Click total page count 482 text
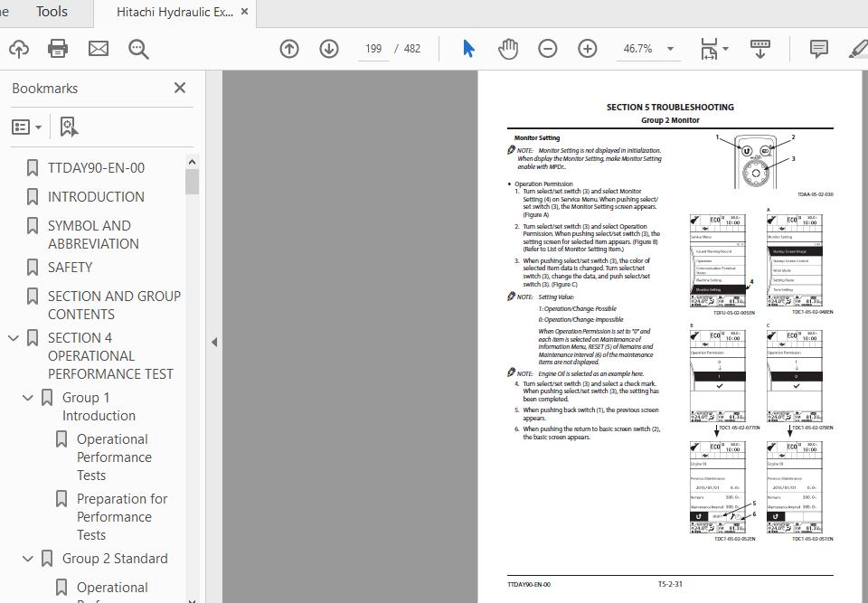 tap(412, 49)
